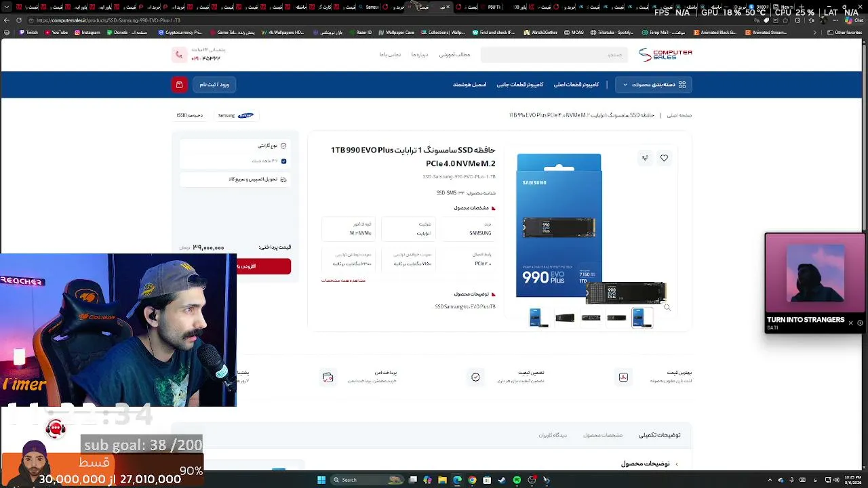
Task: Select the fourth product thumbnail
Action: (616, 317)
